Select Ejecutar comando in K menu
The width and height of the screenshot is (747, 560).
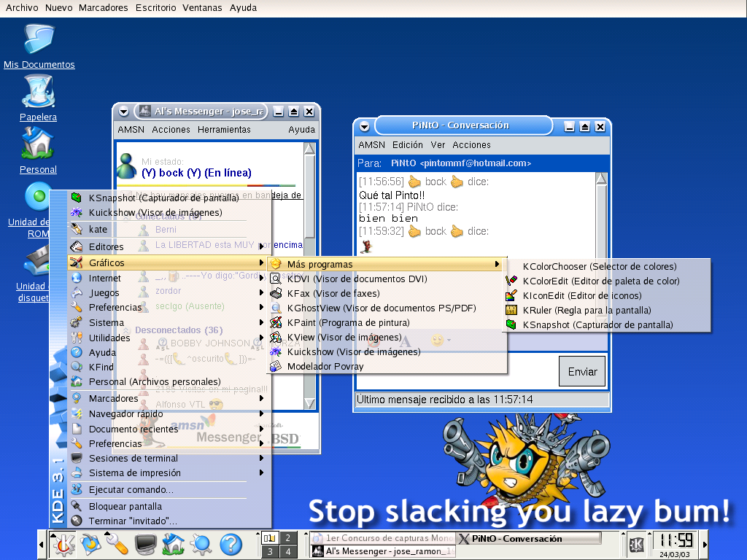[170, 489]
